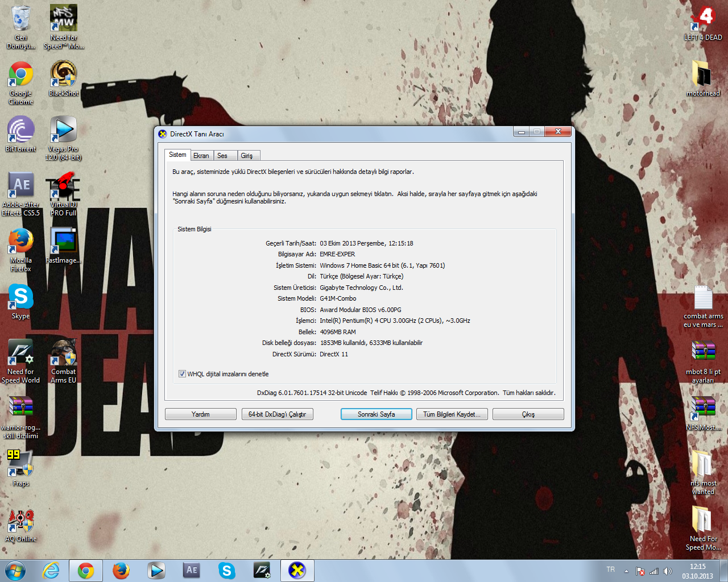The width and height of the screenshot is (728, 582).
Task: Select nfs most wanted folder
Action: tap(703, 473)
